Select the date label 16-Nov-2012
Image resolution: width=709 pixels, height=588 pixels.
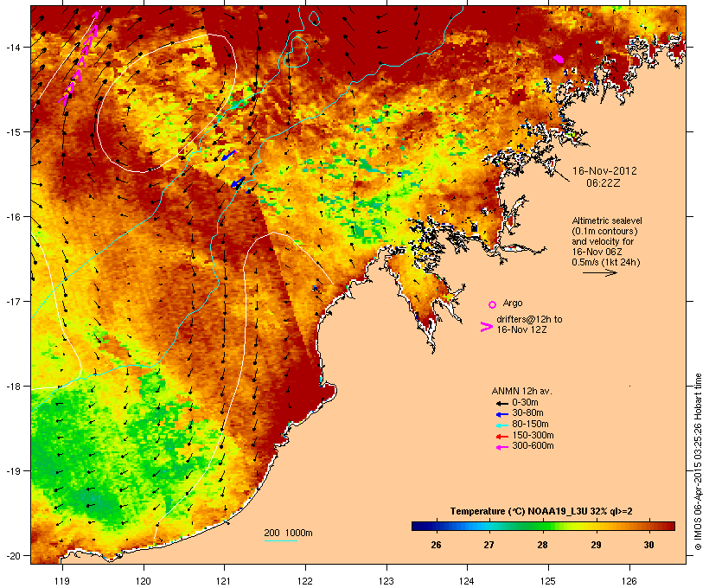(x=604, y=171)
